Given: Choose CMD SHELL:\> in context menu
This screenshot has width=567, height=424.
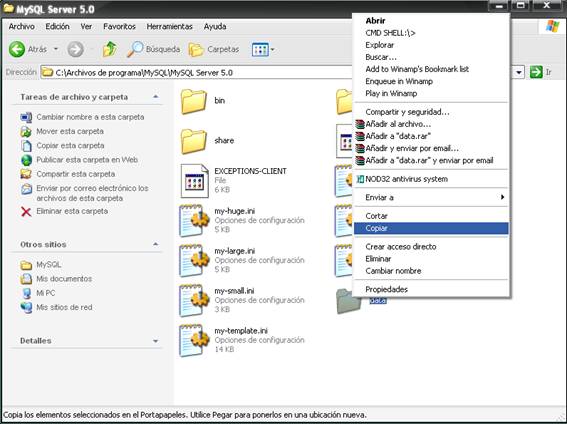Looking at the screenshot, I should [x=431, y=33].
